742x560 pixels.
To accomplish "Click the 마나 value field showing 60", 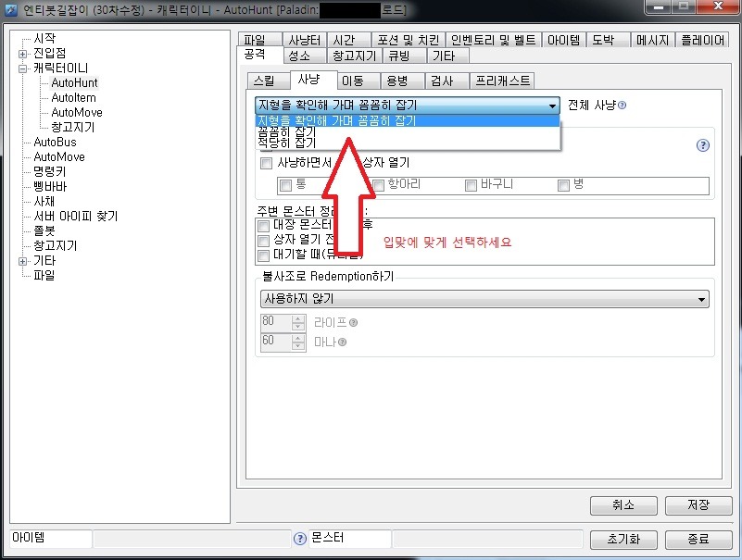I will (276, 342).
